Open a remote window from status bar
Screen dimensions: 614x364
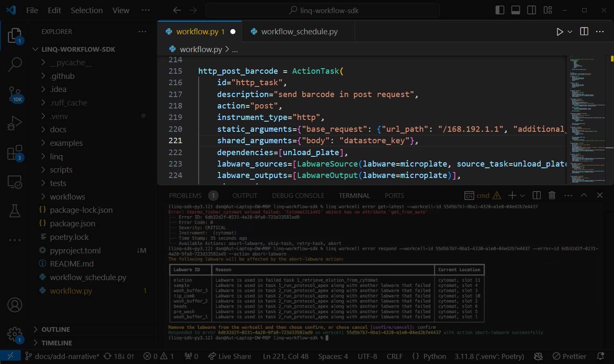(10, 356)
